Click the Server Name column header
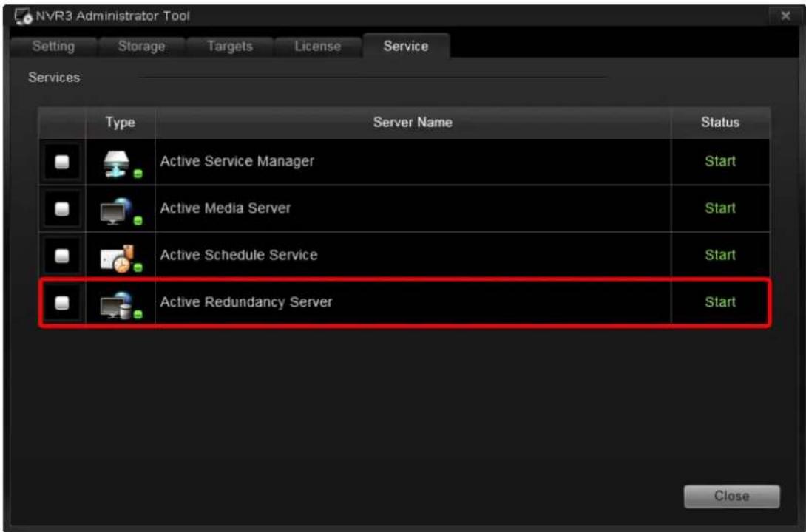 coord(413,122)
